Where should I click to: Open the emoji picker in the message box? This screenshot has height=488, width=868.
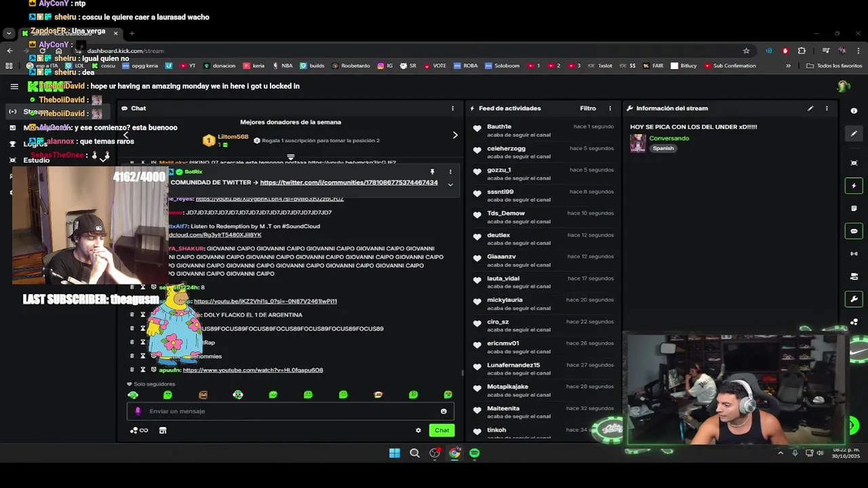[x=443, y=411]
